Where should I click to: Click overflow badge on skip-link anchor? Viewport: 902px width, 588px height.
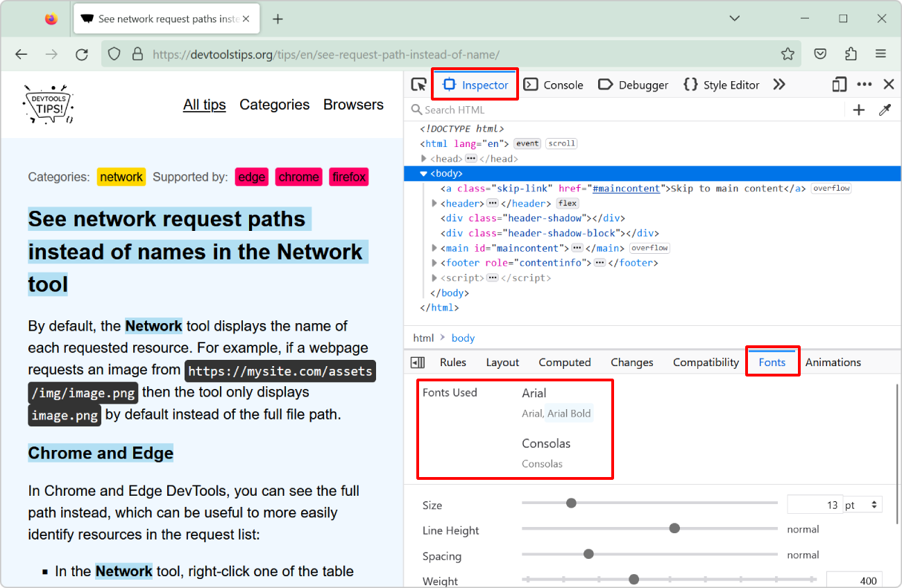pos(831,189)
